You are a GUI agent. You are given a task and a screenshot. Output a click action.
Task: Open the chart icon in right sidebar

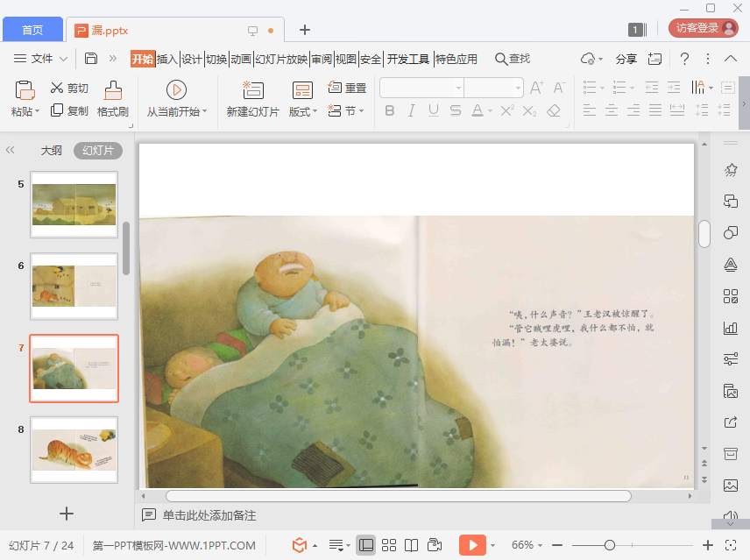coord(731,328)
